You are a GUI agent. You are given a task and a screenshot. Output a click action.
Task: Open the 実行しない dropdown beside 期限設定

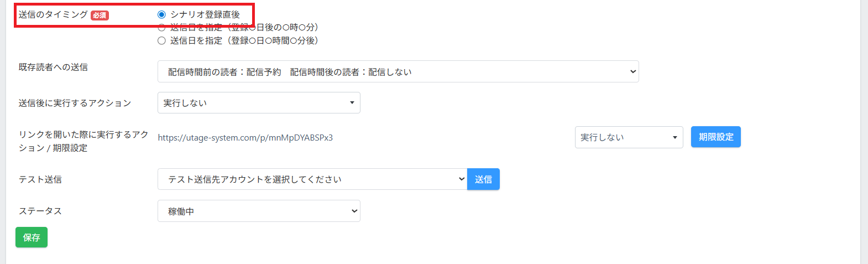pyautogui.click(x=629, y=137)
